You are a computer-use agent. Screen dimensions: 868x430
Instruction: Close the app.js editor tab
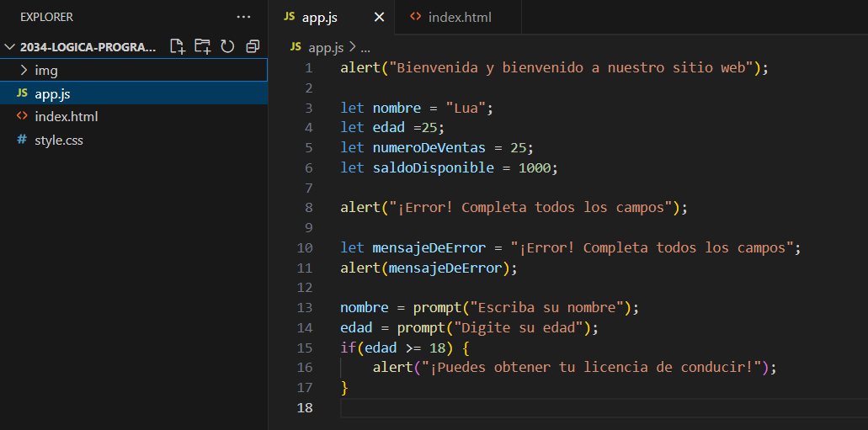[379, 17]
